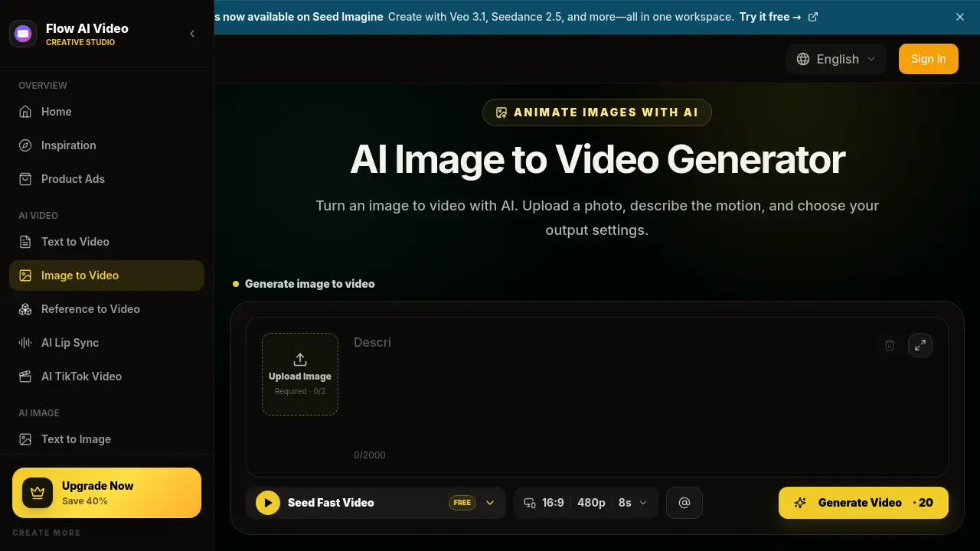Open AI TikTok Video in the sidebar
Screen dimensions: 980x551
point(106,377)
